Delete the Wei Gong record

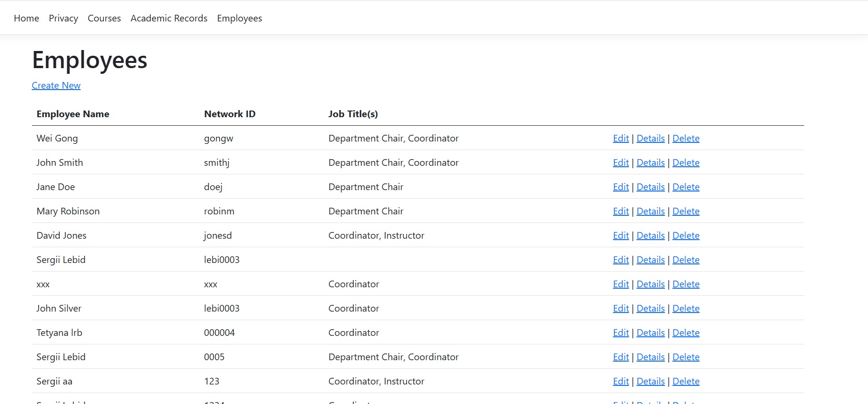685,138
